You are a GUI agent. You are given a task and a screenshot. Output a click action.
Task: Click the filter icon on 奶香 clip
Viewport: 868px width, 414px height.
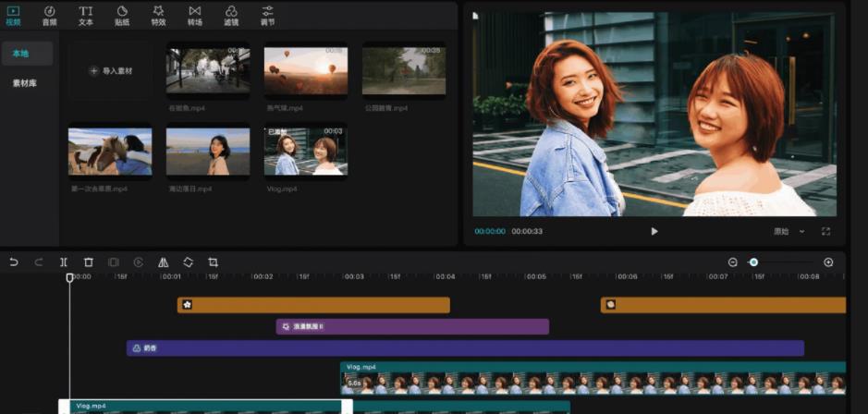[x=137, y=348]
